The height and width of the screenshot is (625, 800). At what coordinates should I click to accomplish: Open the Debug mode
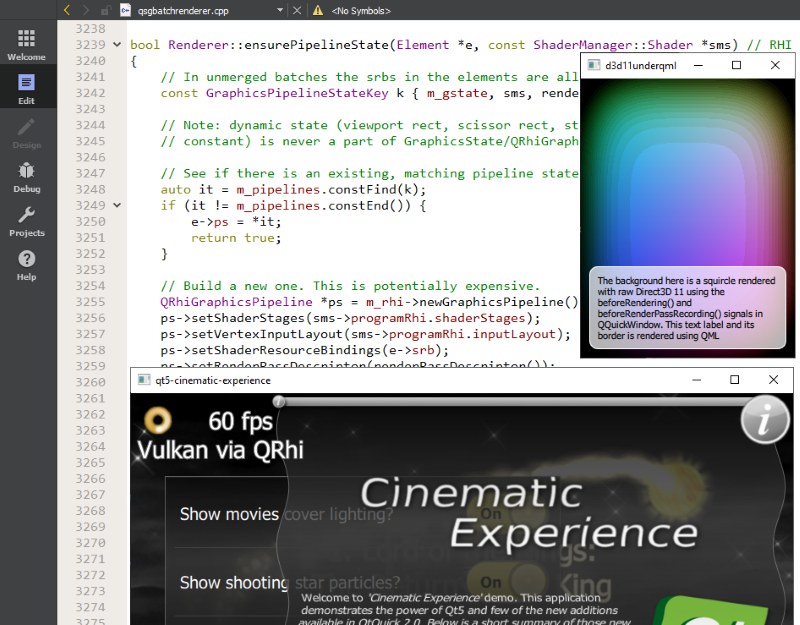pyautogui.click(x=27, y=176)
